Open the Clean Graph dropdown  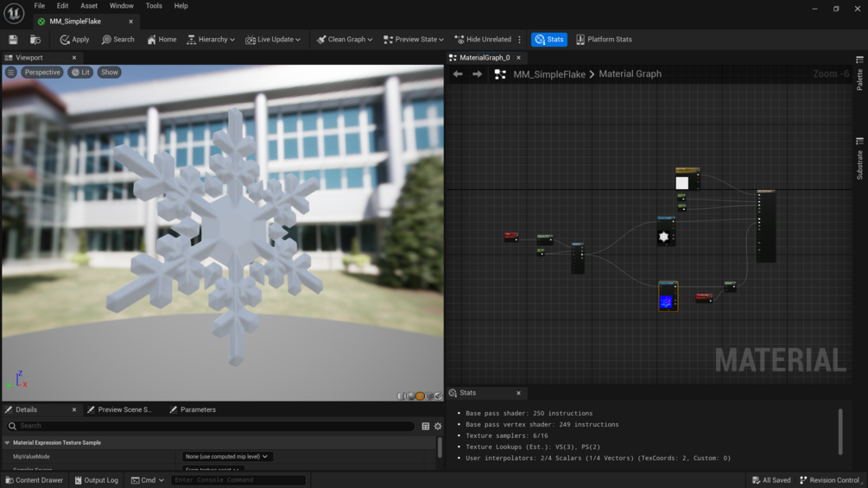[x=345, y=39]
